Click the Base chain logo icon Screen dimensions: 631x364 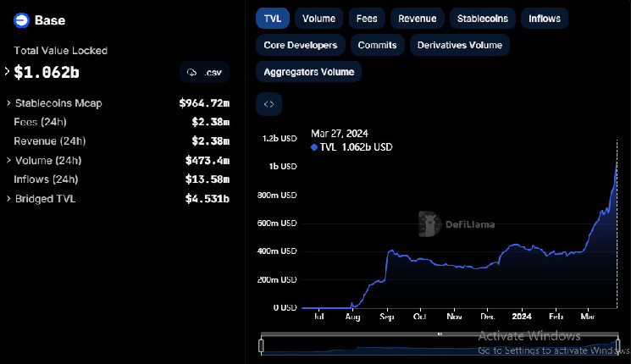point(21,20)
